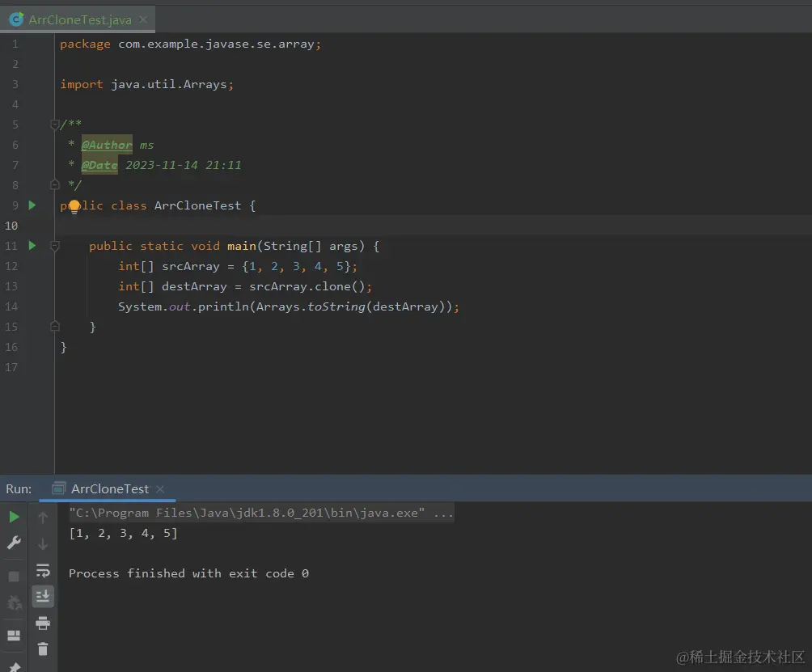Click the up arrow in Run panel
This screenshot has width=812, height=672.
(43, 518)
